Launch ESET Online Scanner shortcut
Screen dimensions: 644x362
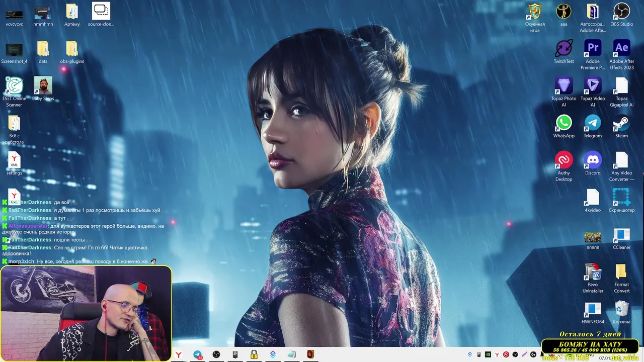pos(14,92)
